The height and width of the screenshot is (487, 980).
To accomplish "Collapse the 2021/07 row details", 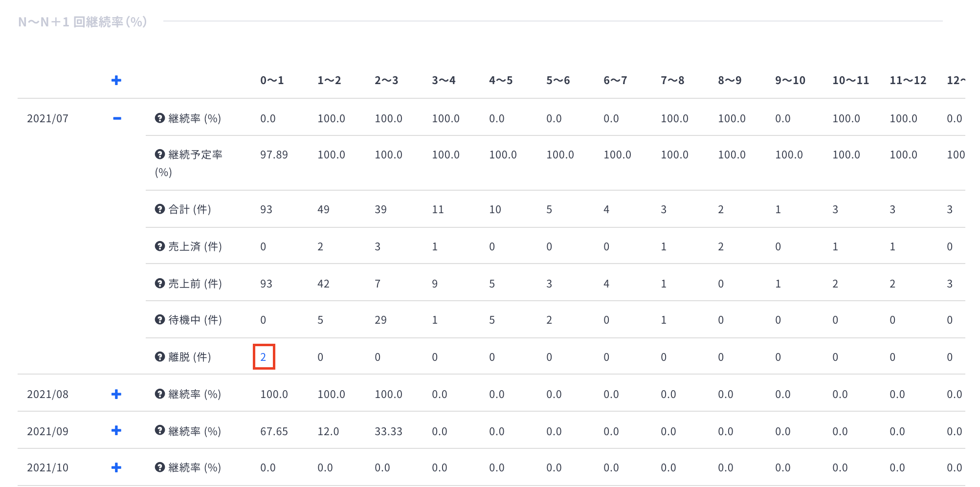I will pos(117,118).
